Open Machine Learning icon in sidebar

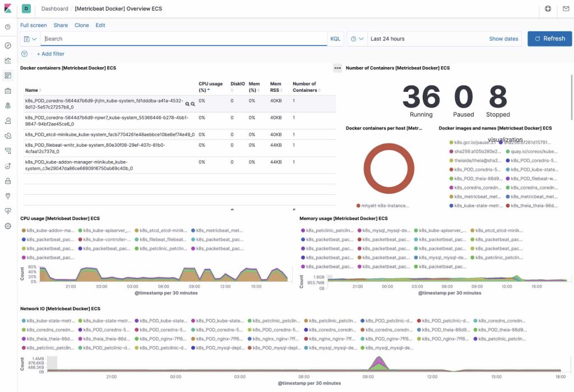(8, 120)
